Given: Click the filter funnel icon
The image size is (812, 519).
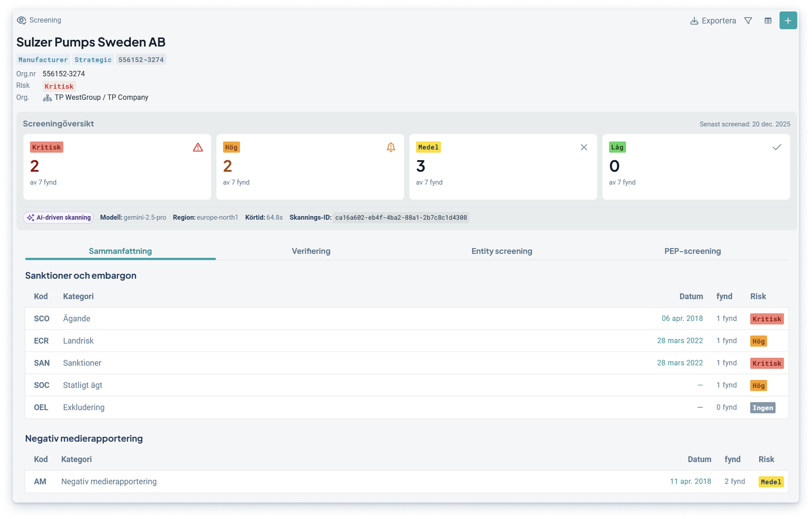Looking at the screenshot, I should tap(748, 21).
